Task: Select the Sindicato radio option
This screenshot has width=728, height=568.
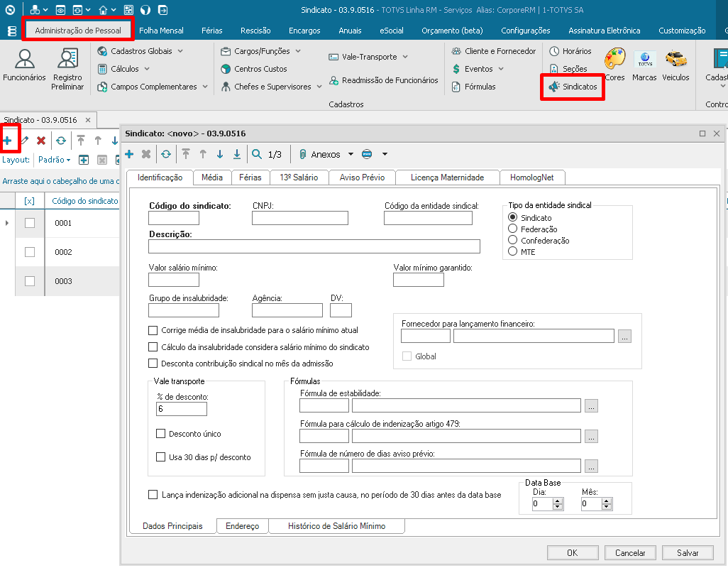Action: pyautogui.click(x=512, y=217)
